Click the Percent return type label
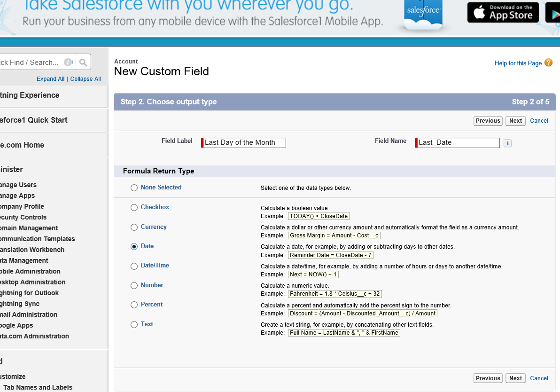The image size is (560, 392). pos(151,304)
